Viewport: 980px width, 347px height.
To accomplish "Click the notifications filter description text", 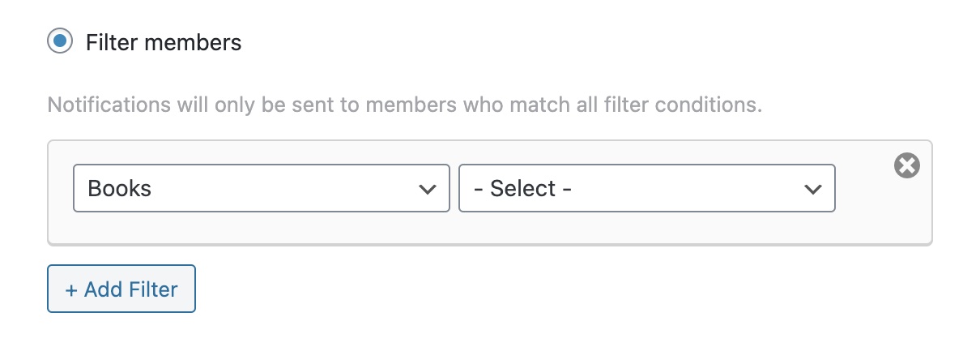I will tap(405, 105).
